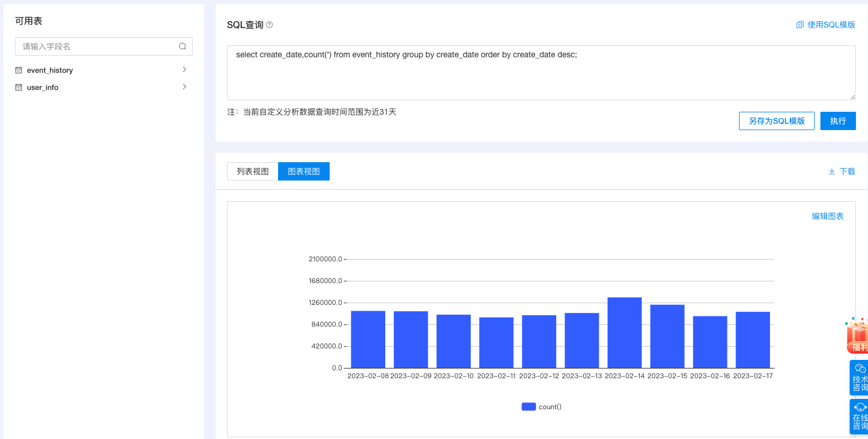Click the SQL查询 section heading
868x439 pixels.
click(x=245, y=25)
